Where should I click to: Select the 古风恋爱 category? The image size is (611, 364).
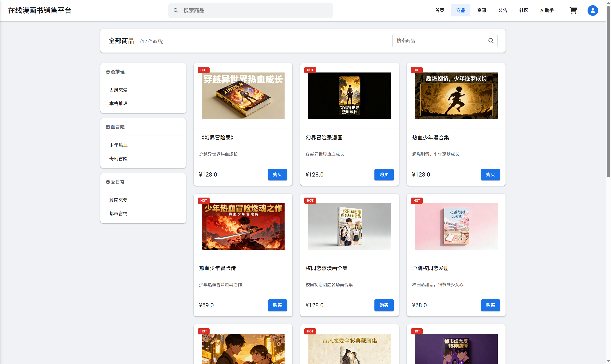click(118, 90)
